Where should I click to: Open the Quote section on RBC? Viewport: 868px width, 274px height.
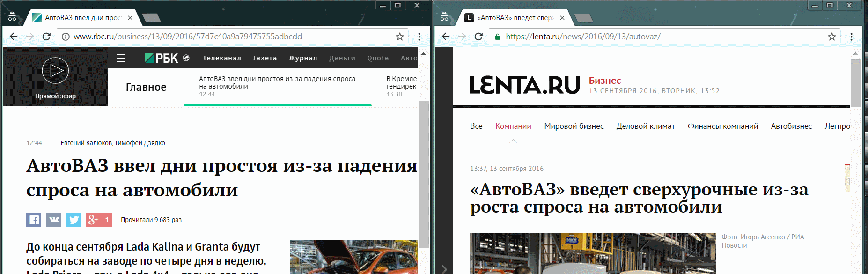378,58
